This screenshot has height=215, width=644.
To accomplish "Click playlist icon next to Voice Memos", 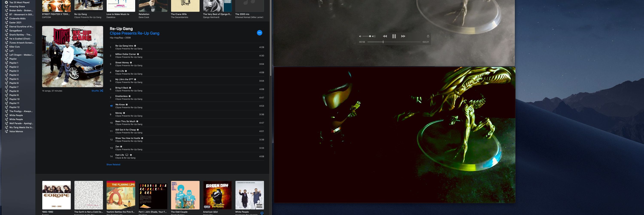I will 6,131.
